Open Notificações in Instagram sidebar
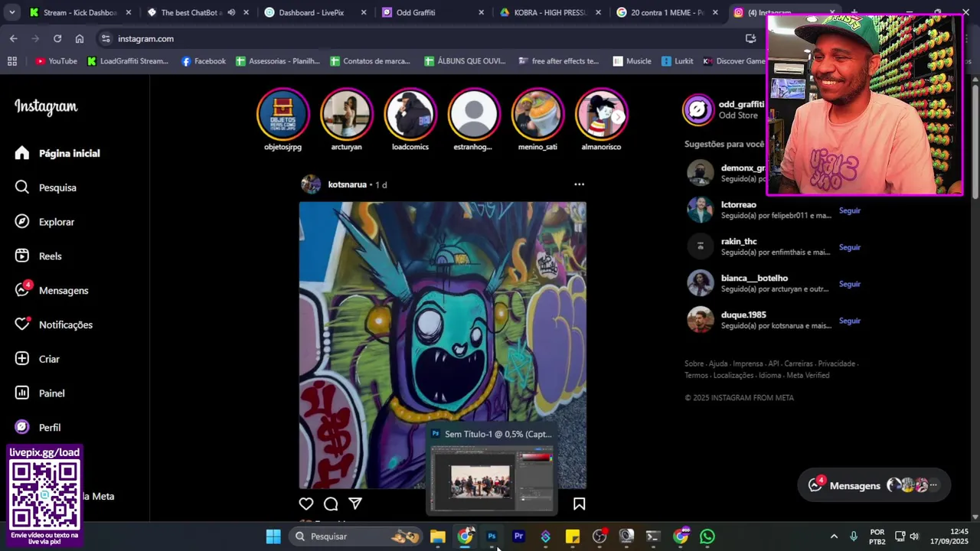This screenshot has width=980, height=551. (x=54, y=324)
